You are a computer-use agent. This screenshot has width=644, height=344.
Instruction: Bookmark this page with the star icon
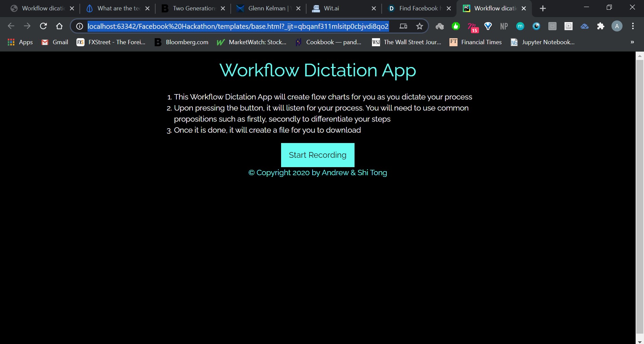click(419, 26)
